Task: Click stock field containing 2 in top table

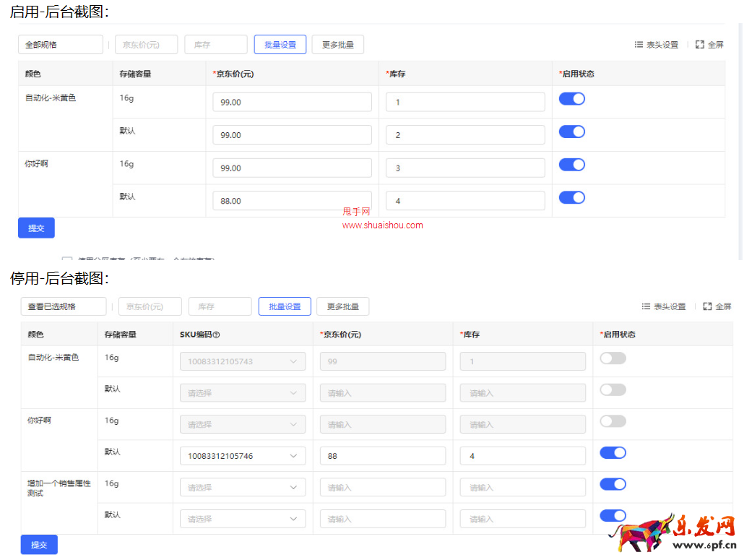Action: point(465,135)
